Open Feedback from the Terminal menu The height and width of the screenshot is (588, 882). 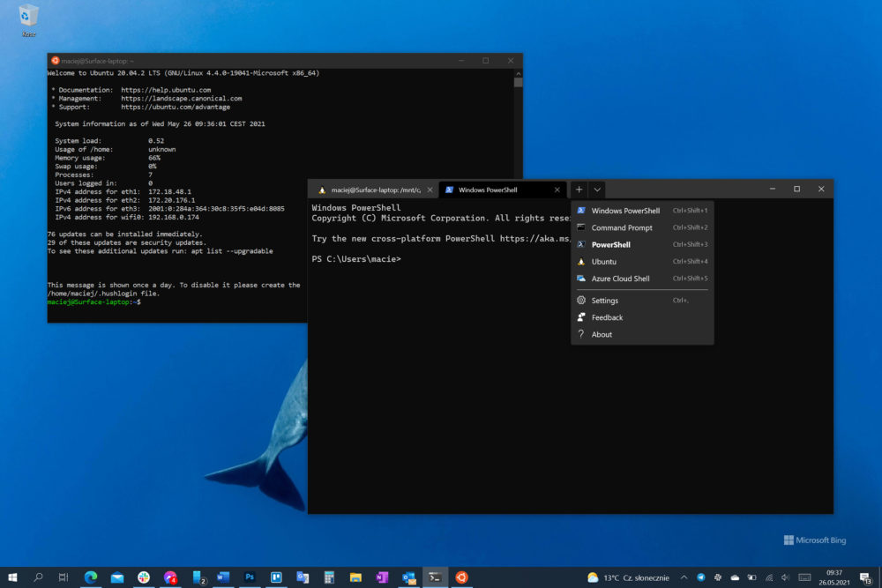point(642,317)
